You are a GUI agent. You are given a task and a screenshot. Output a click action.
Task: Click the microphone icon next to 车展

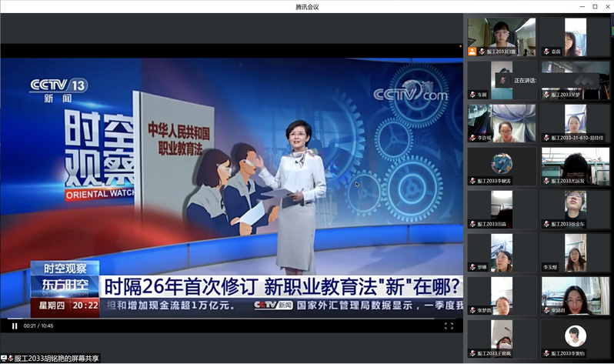pyautogui.click(x=472, y=95)
